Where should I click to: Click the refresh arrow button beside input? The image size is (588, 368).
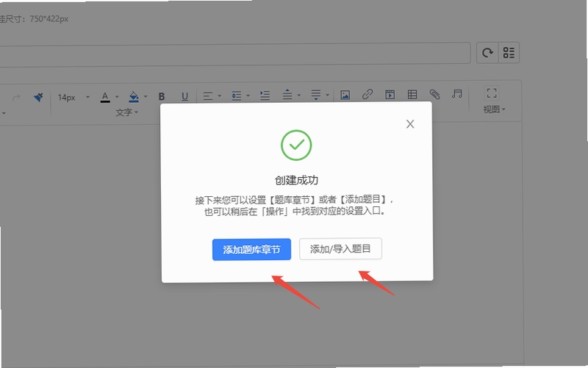point(487,53)
